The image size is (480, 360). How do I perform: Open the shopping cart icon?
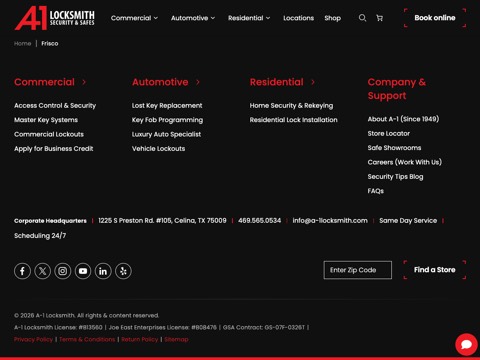pyautogui.click(x=379, y=18)
